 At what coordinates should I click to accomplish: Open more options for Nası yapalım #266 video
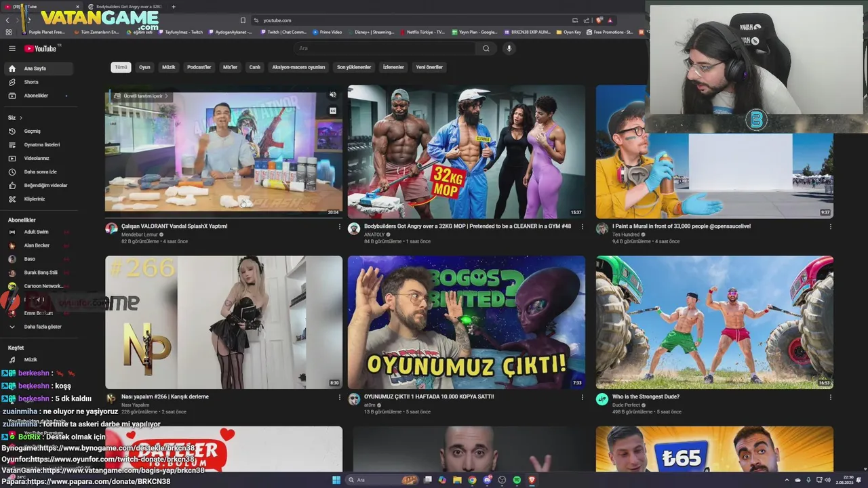[x=340, y=397]
